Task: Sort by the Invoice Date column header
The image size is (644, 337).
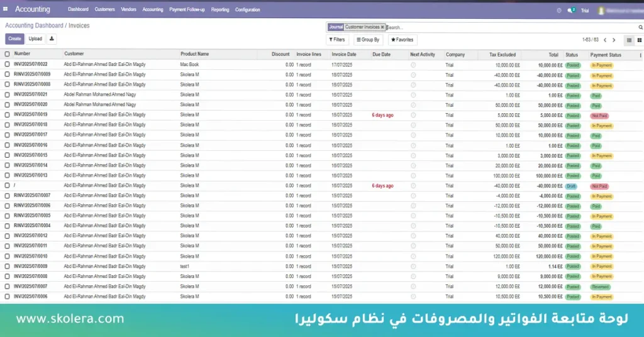Action: [344, 54]
